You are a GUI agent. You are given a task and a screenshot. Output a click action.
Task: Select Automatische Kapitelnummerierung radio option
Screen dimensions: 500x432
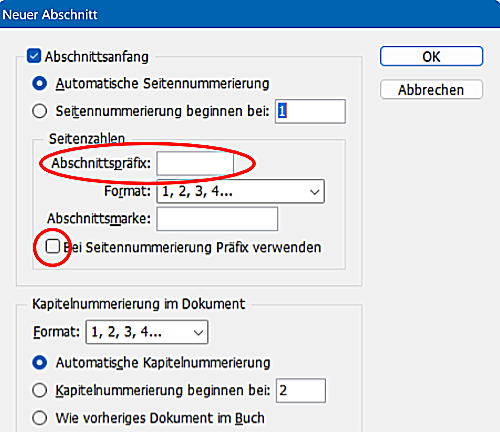point(39,363)
